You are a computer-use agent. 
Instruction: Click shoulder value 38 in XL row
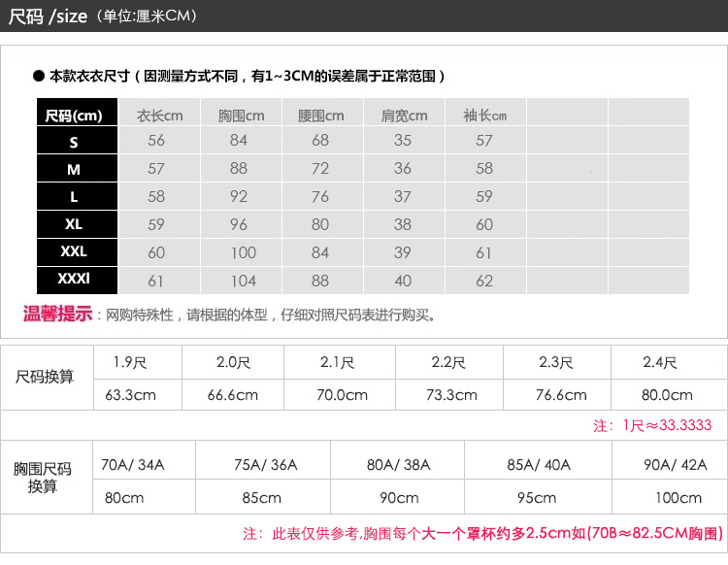(x=403, y=224)
